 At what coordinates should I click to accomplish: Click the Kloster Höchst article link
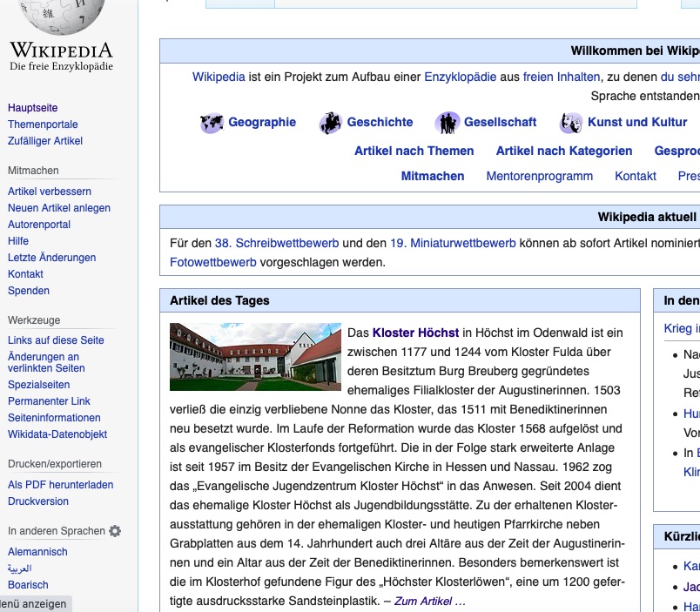[415, 333]
